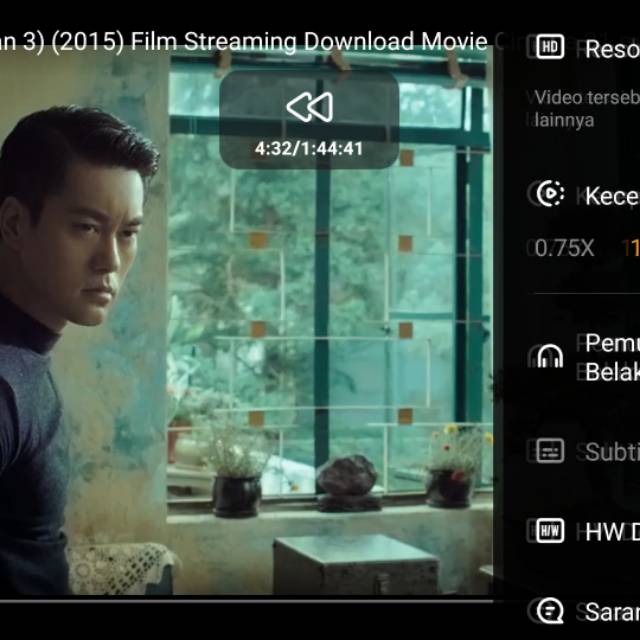640x640 pixels.
Task: Tap the playback speed icon
Action: pos(550,194)
